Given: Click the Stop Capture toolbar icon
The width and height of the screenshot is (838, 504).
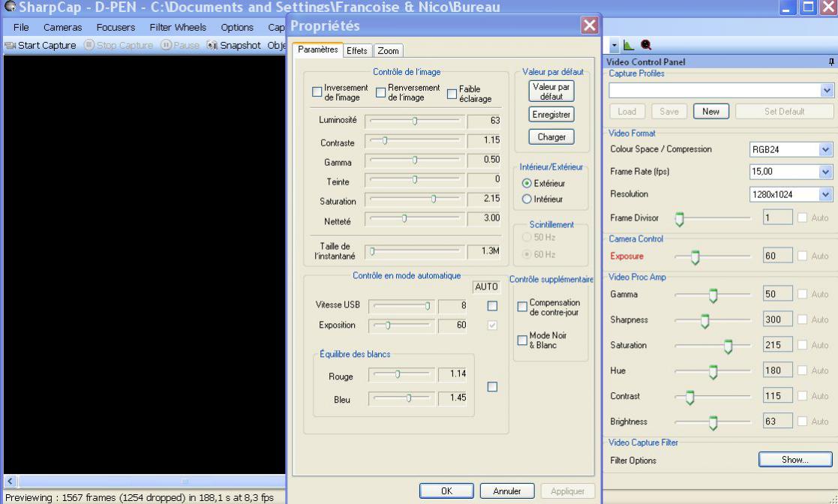Looking at the screenshot, I should tap(89, 46).
